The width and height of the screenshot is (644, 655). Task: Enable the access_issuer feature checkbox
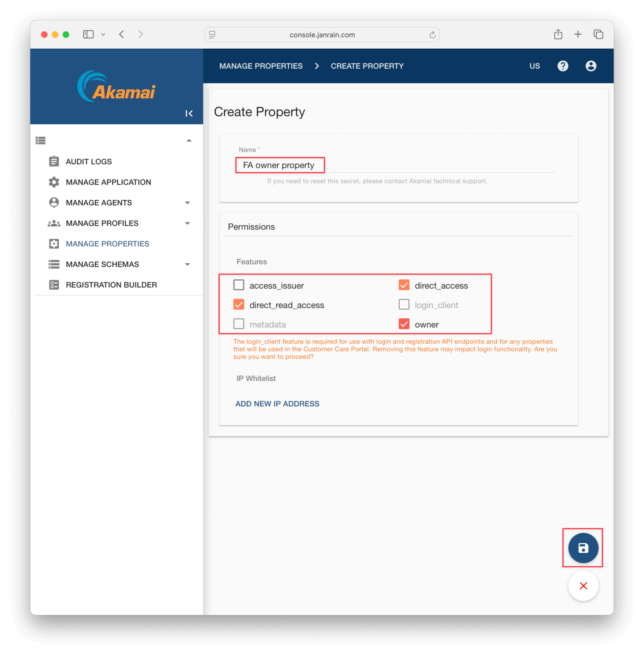(x=239, y=285)
